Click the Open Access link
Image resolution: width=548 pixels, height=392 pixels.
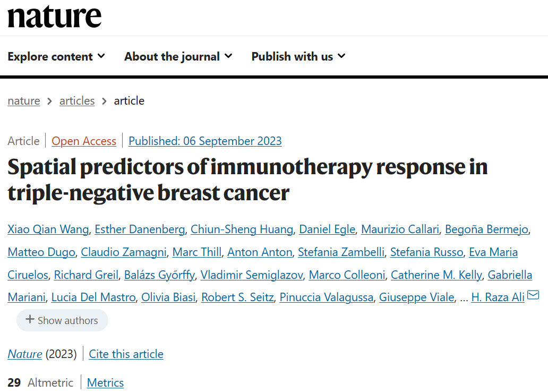84,141
